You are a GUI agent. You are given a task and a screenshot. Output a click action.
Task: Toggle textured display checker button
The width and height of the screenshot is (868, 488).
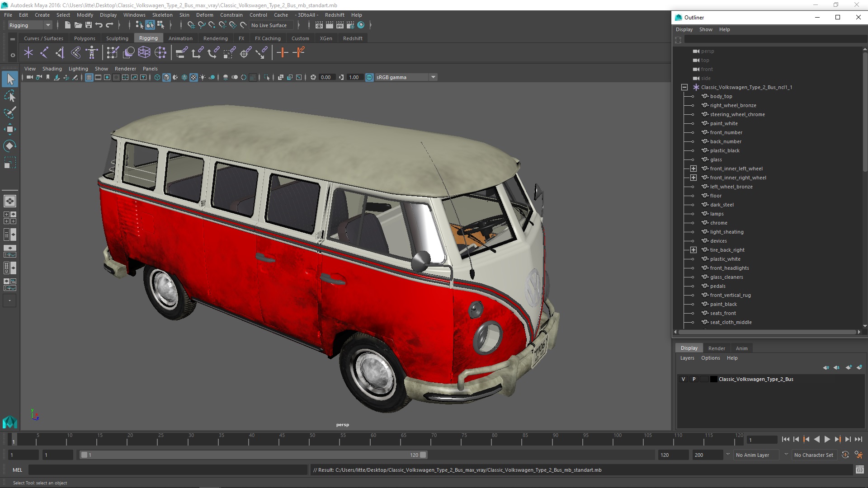[x=193, y=77]
